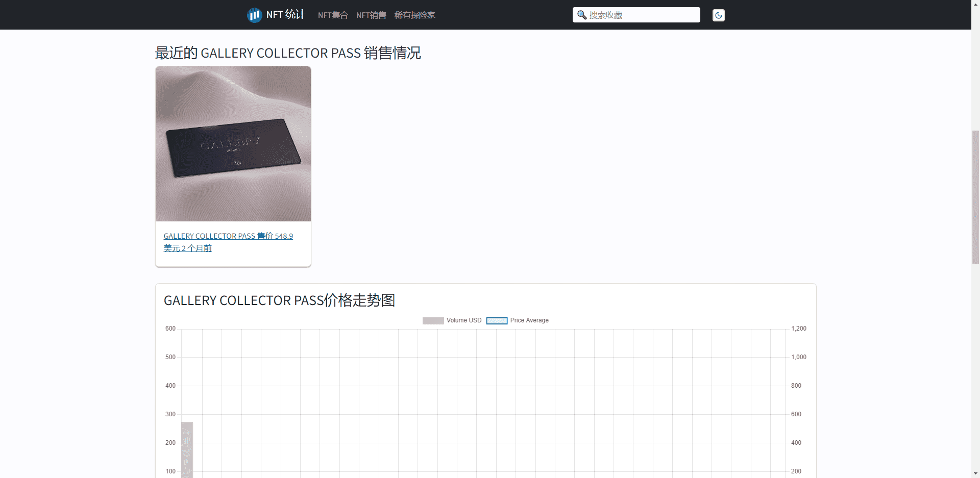Click the magnifying glass search icon
This screenshot has height=478, width=980.
tap(581, 15)
